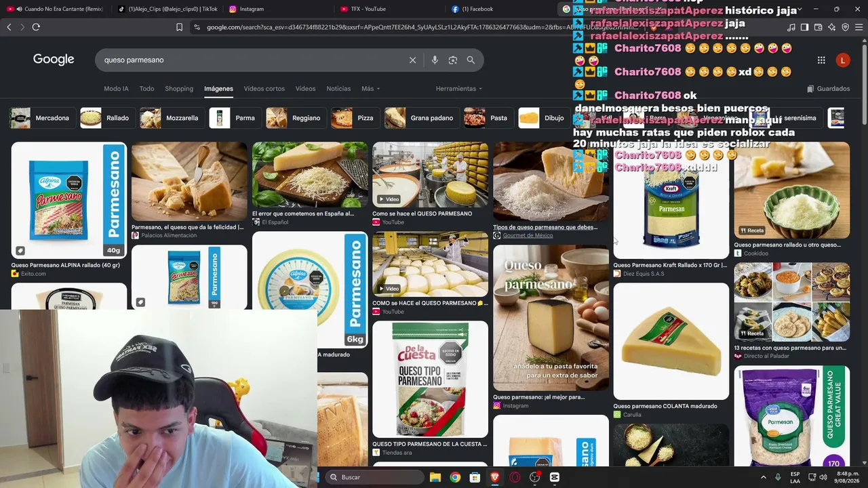Open De la Cuesta queso tipo parmesano image
The height and width of the screenshot is (488, 868).
point(430,379)
